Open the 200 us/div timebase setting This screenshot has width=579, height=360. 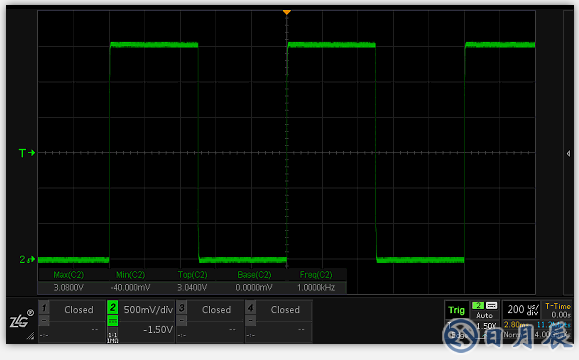click(523, 310)
